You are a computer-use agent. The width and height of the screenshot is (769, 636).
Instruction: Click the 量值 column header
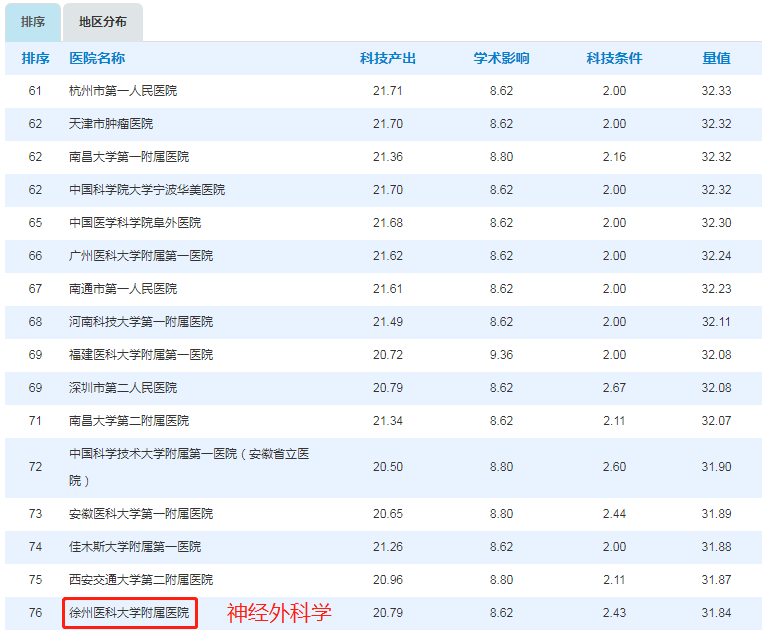pyautogui.click(x=717, y=58)
